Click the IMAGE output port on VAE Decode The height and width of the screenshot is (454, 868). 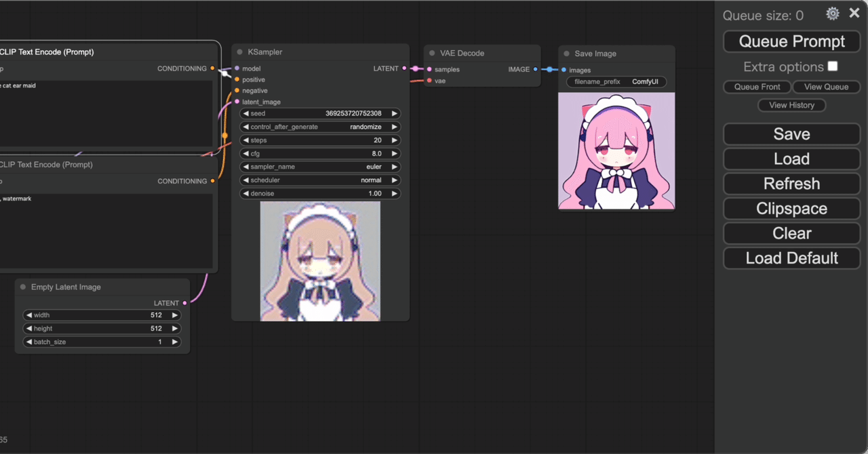coord(535,68)
